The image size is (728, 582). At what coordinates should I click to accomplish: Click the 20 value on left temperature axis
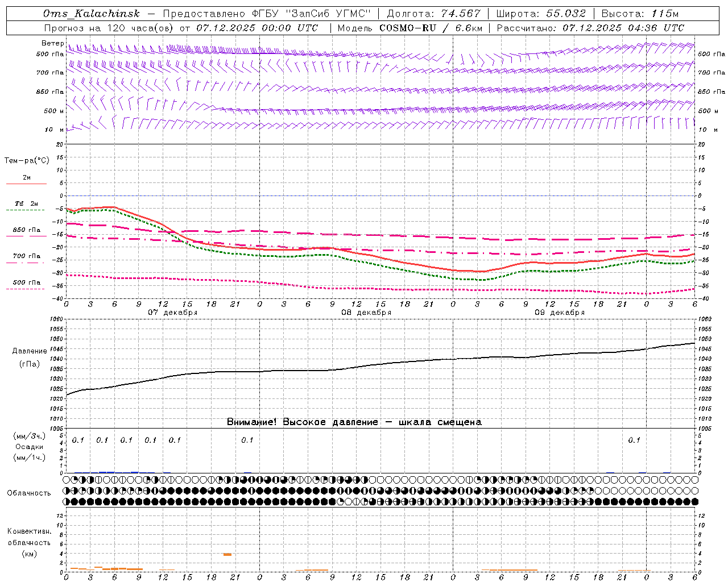[x=60, y=144]
